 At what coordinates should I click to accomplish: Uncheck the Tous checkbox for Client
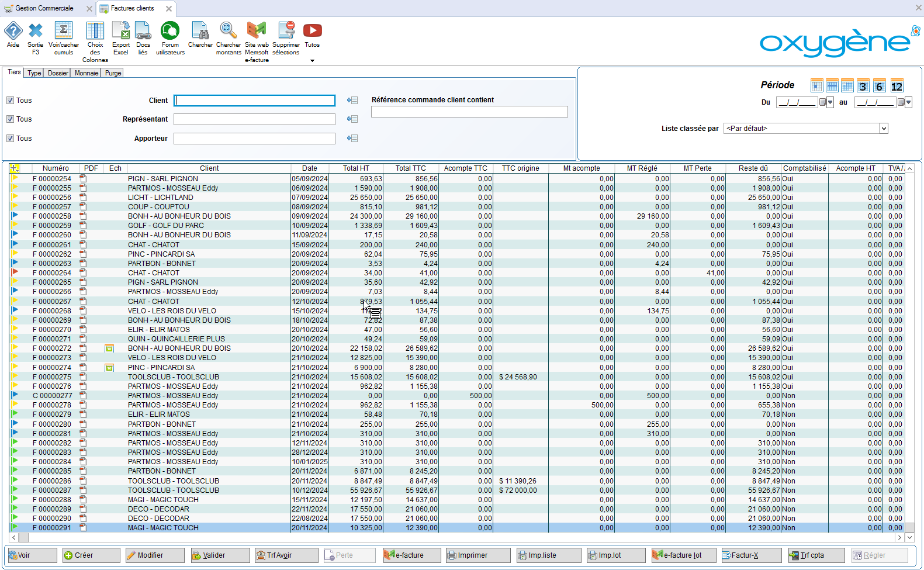[x=10, y=101]
